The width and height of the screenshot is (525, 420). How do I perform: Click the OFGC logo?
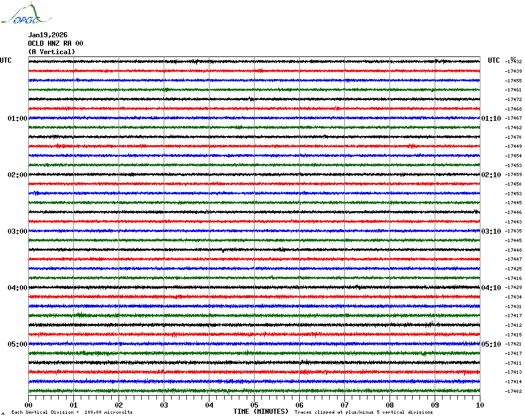(26, 14)
